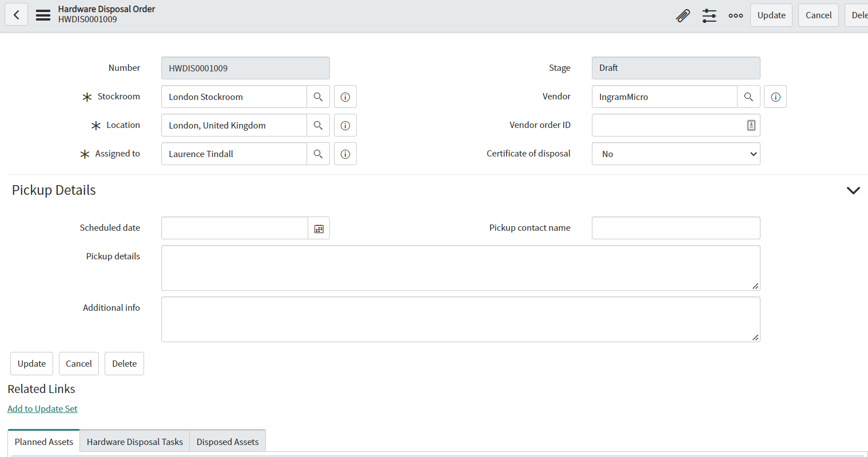Click the back arrow in the header
Image resolution: width=868 pixels, height=457 pixels.
(16, 14)
